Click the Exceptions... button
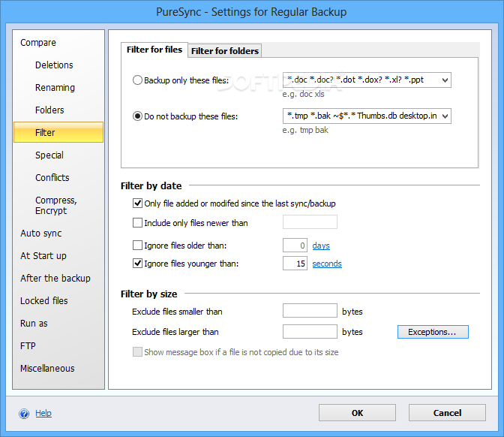 point(433,332)
